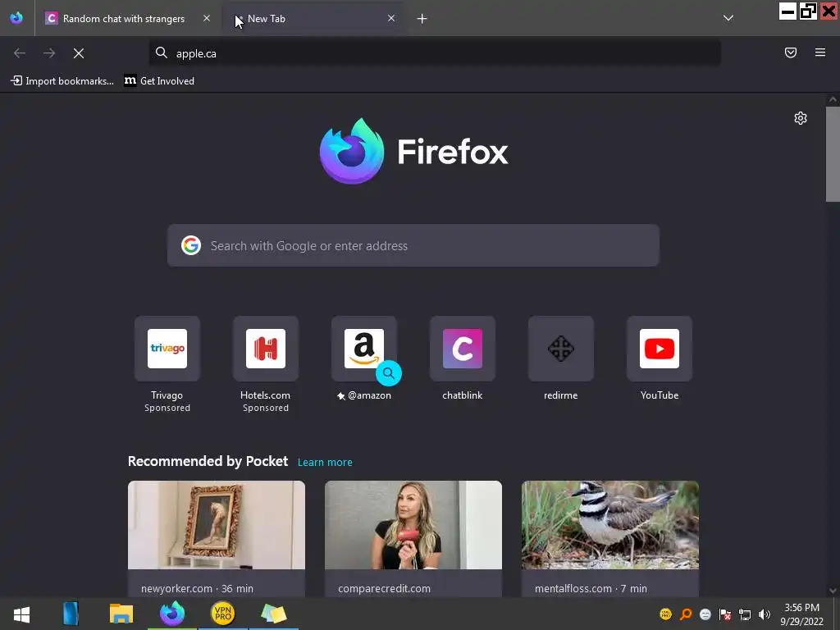Open the newyorker.com Pocket story thumbnail

click(217, 525)
